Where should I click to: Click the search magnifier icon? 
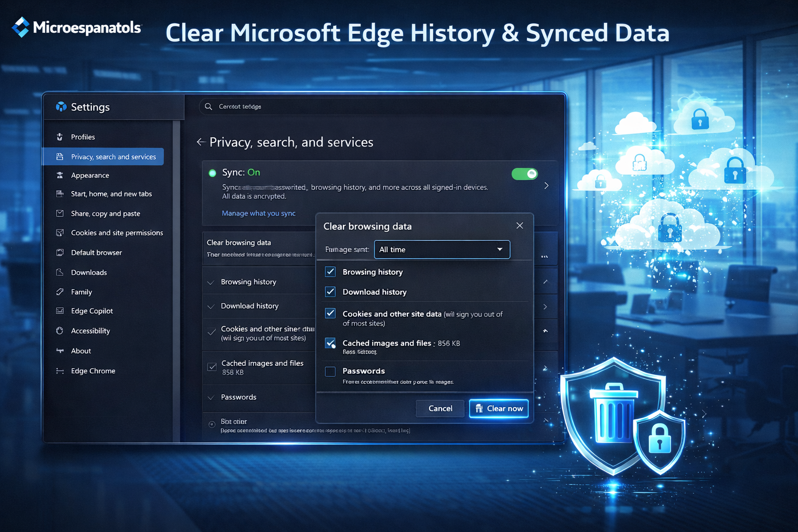pos(208,107)
